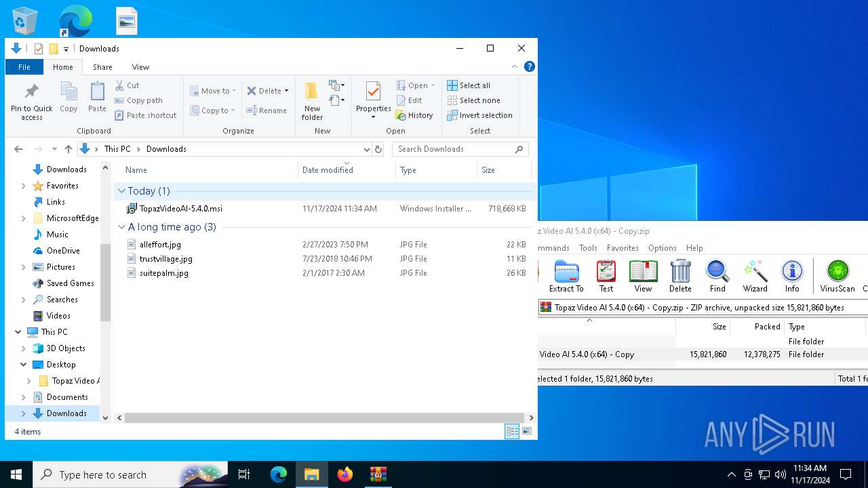Open WinRAR Help menu
Viewport: 868px width, 488px height.
click(694, 248)
